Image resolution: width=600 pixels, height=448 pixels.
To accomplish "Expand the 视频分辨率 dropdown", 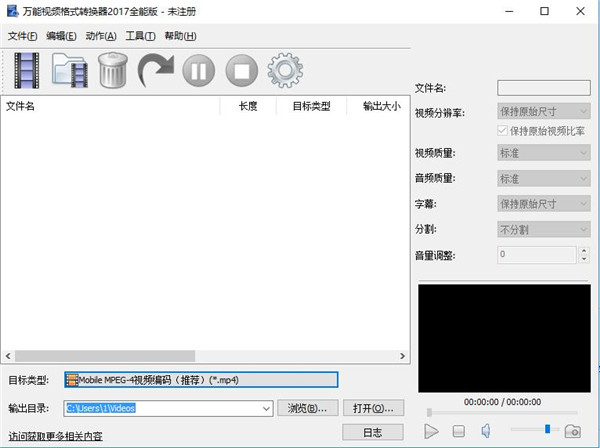I will (x=543, y=113).
